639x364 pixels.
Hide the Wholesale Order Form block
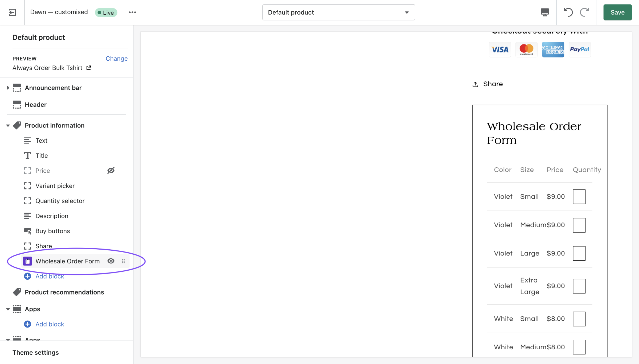click(x=111, y=261)
